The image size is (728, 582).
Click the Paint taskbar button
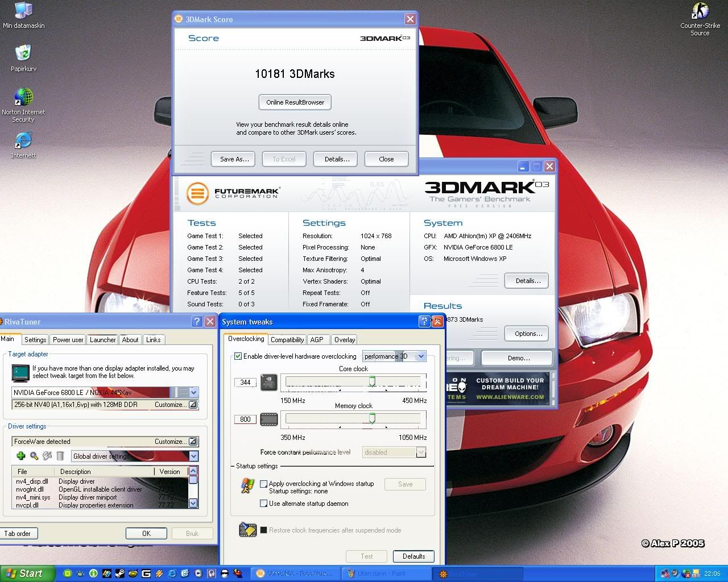[387, 573]
